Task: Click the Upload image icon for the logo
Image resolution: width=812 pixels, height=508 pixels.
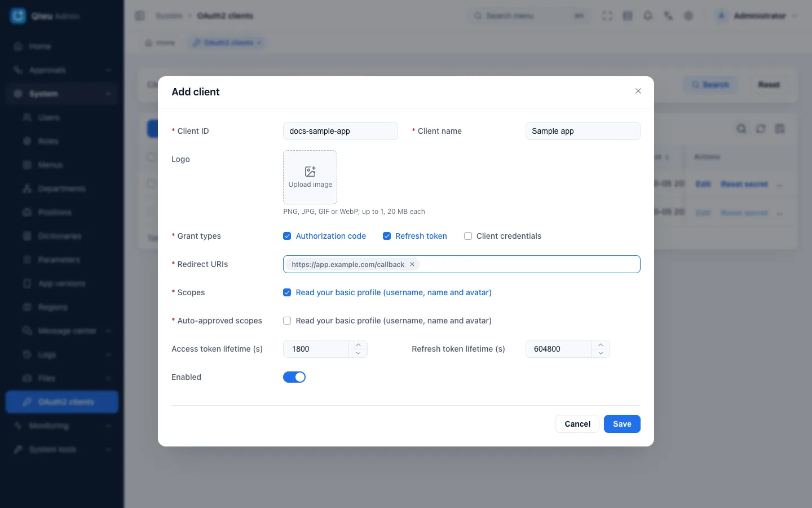Action: point(310,172)
